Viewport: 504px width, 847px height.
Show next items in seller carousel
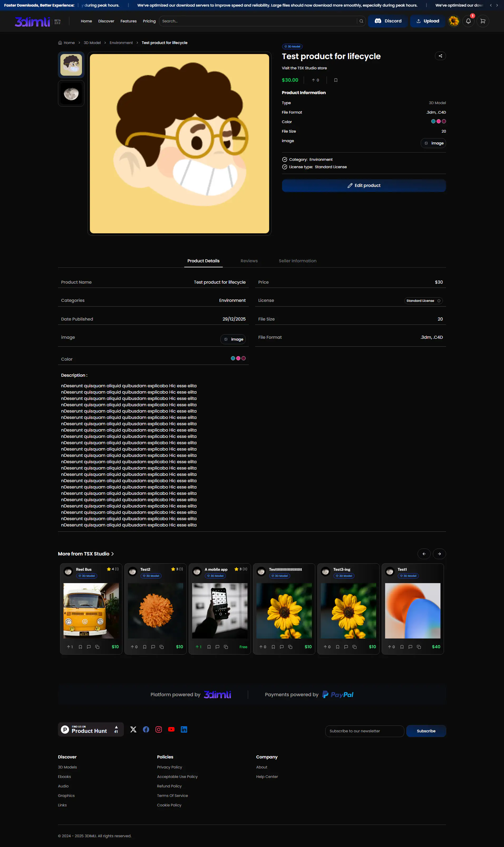coord(439,554)
